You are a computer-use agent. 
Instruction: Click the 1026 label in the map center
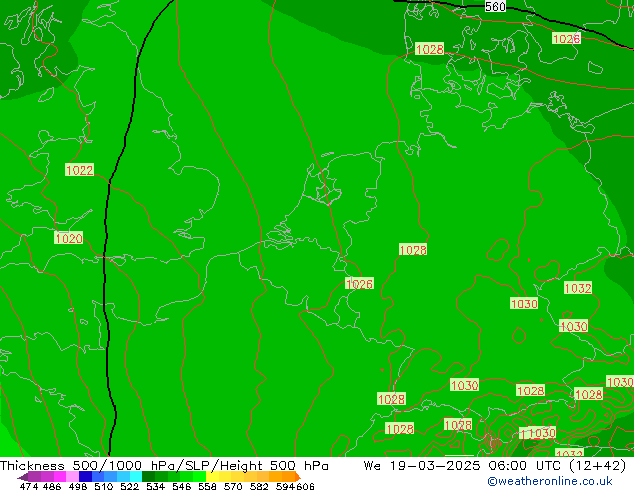click(x=359, y=284)
